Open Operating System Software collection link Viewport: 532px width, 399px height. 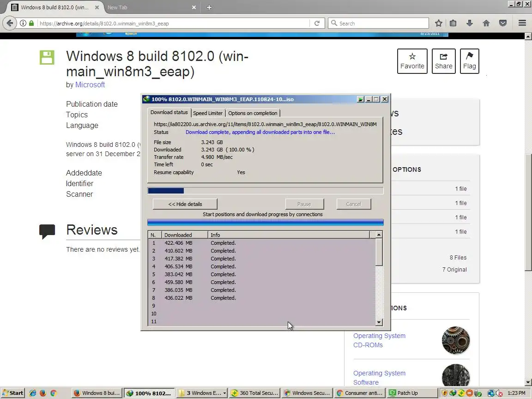click(379, 378)
